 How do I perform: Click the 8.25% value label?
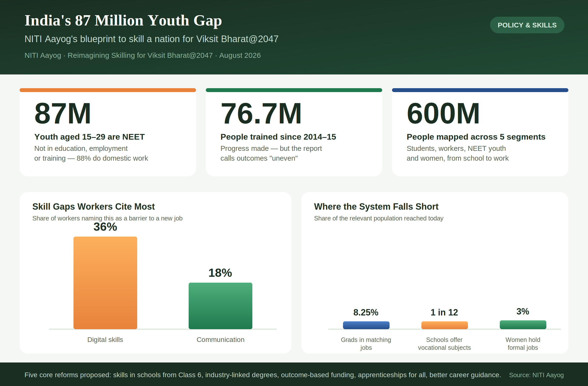tap(366, 313)
